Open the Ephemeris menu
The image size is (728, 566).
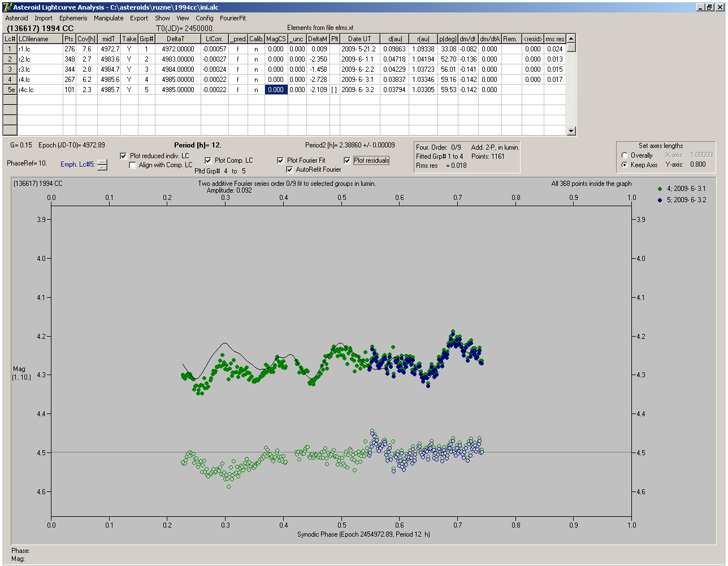73,18
